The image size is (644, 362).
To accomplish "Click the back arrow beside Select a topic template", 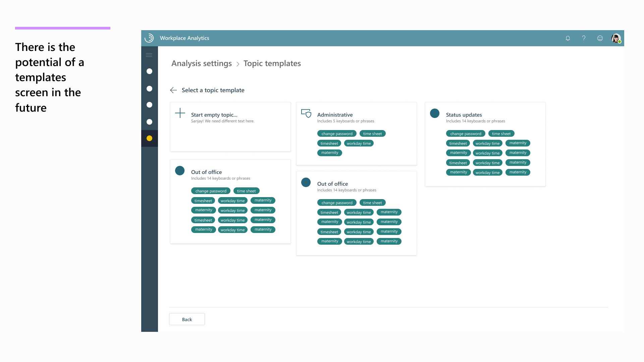I will (173, 90).
